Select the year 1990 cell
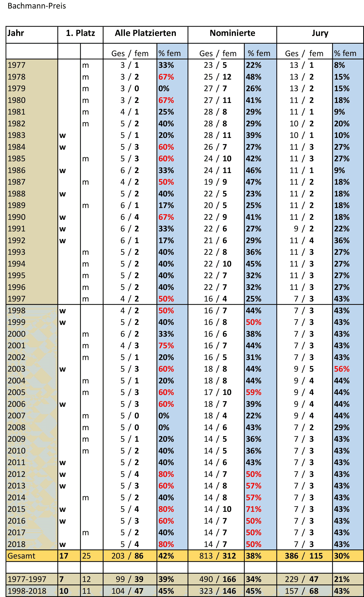 (16, 217)
